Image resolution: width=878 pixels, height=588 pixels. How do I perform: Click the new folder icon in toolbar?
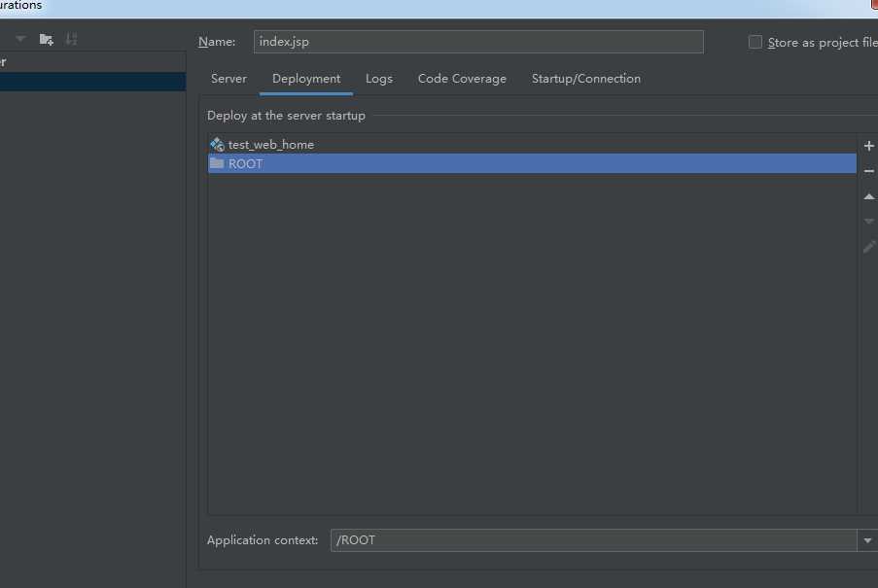pos(46,39)
